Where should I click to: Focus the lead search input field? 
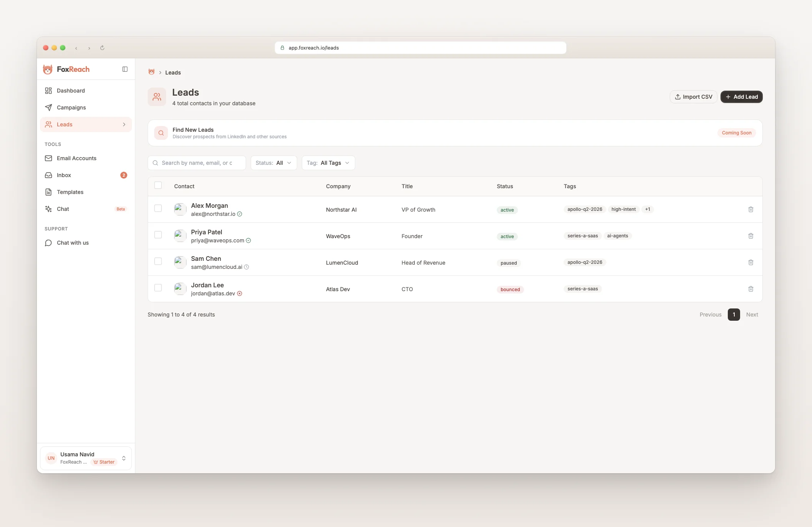pyautogui.click(x=197, y=163)
